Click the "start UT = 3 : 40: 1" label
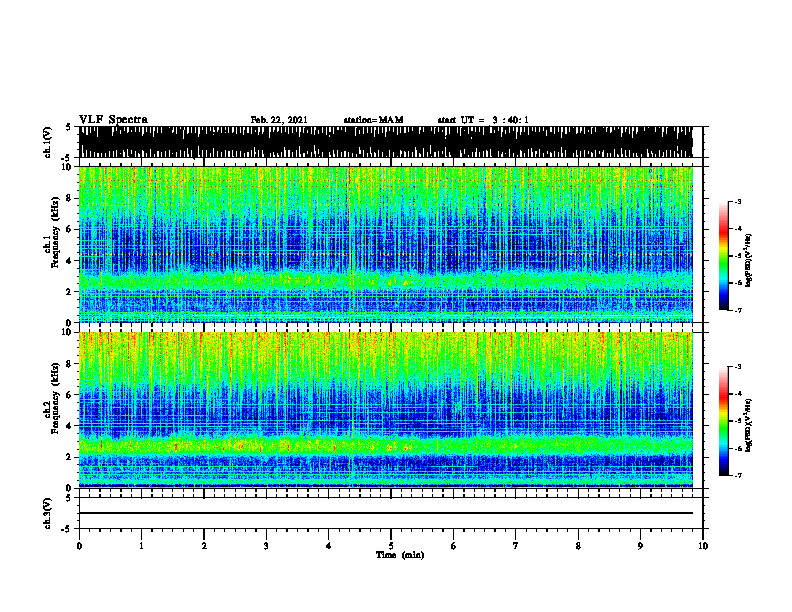Viewport: 792px width, 612px height. coord(483,120)
